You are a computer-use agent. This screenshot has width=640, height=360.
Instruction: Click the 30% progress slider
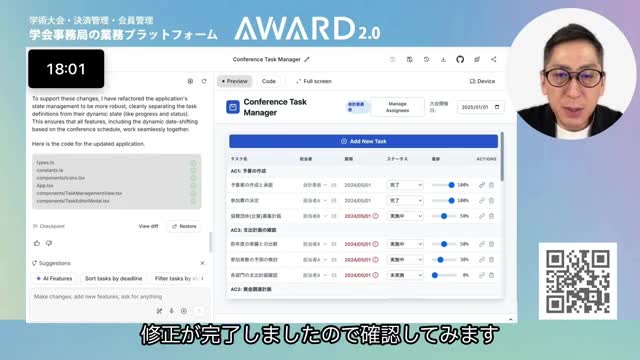(x=443, y=260)
